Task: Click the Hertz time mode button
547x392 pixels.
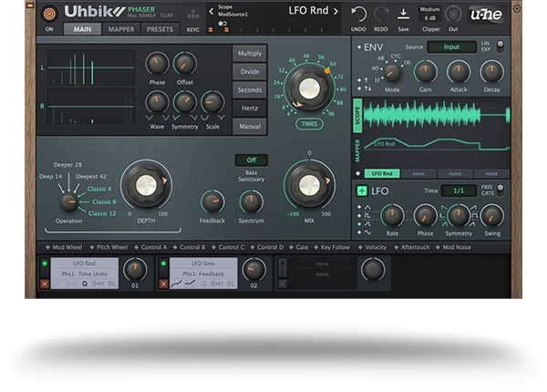Action: (x=249, y=108)
